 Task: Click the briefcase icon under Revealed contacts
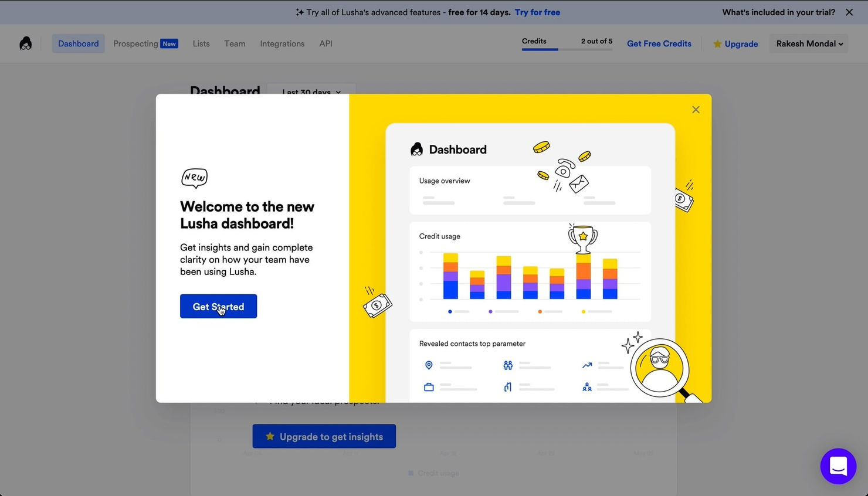pyautogui.click(x=429, y=387)
